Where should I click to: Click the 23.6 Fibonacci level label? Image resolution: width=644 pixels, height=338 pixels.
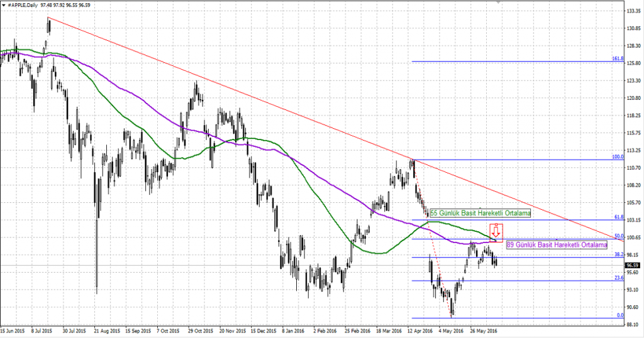(x=619, y=278)
